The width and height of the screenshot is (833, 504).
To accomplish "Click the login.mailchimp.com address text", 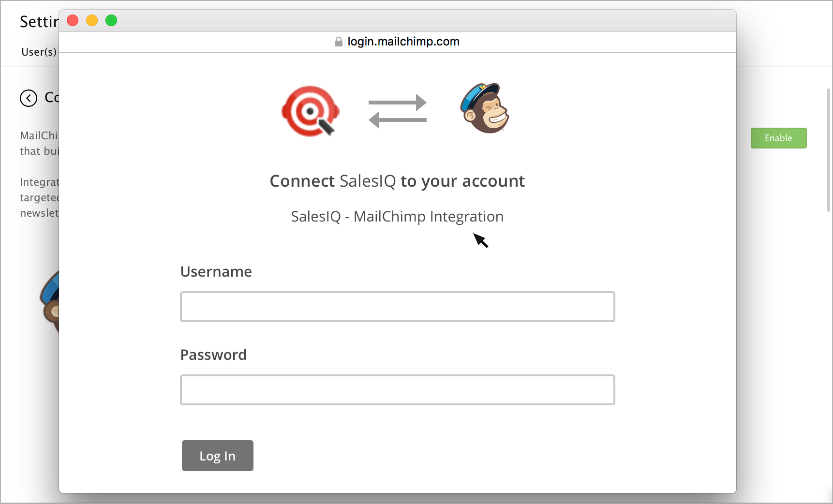I will click(403, 42).
